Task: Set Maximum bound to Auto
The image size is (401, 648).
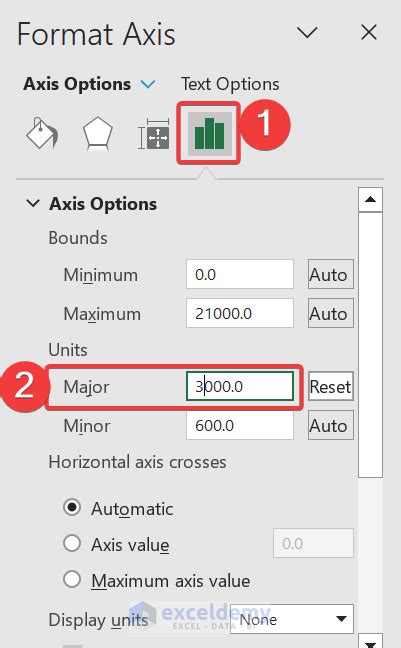Action: [331, 313]
